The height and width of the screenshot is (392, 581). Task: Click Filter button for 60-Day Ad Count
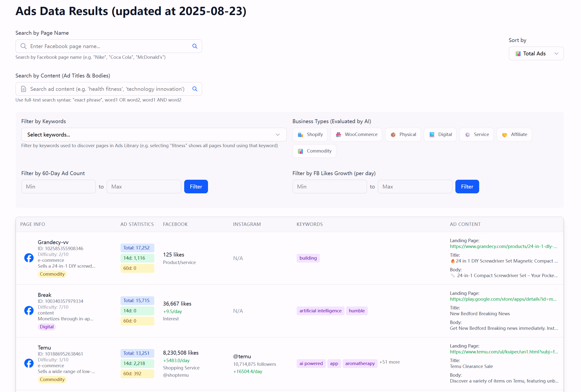coord(196,187)
